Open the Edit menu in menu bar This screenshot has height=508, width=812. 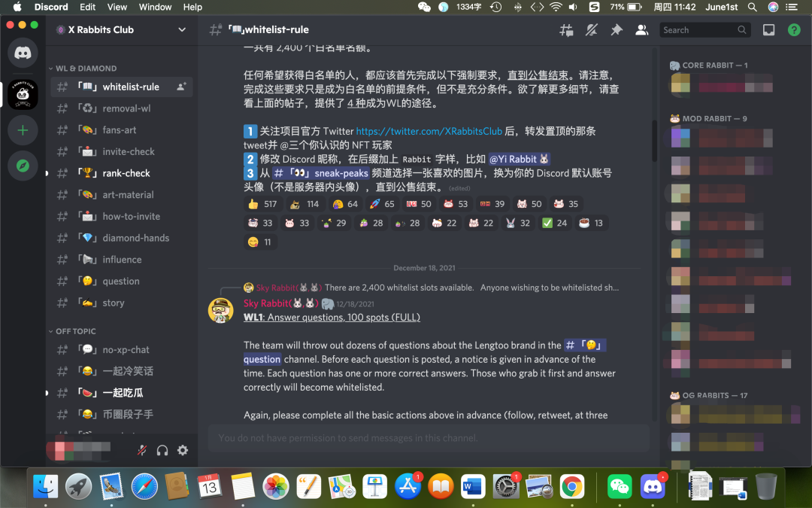click(87, 7)
